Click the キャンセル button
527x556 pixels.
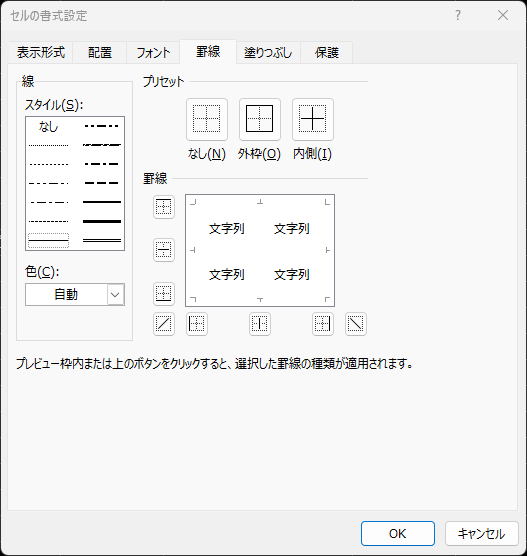[482, 533]
